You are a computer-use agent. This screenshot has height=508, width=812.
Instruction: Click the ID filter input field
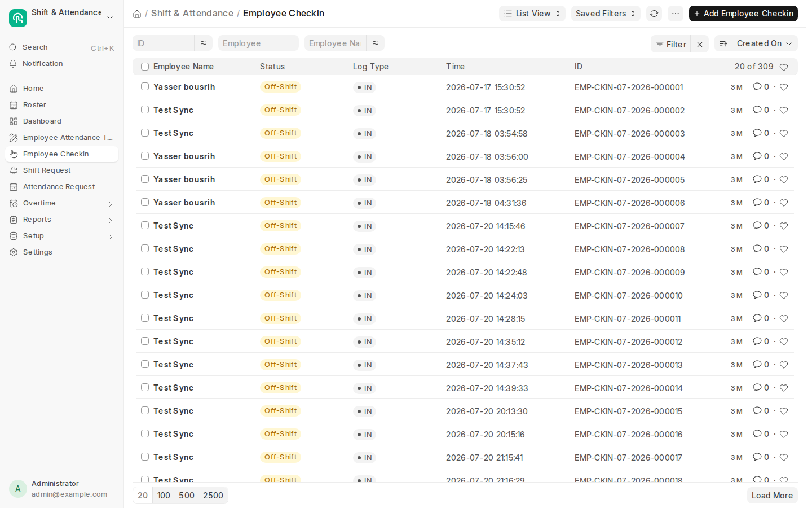pos(164,43)
